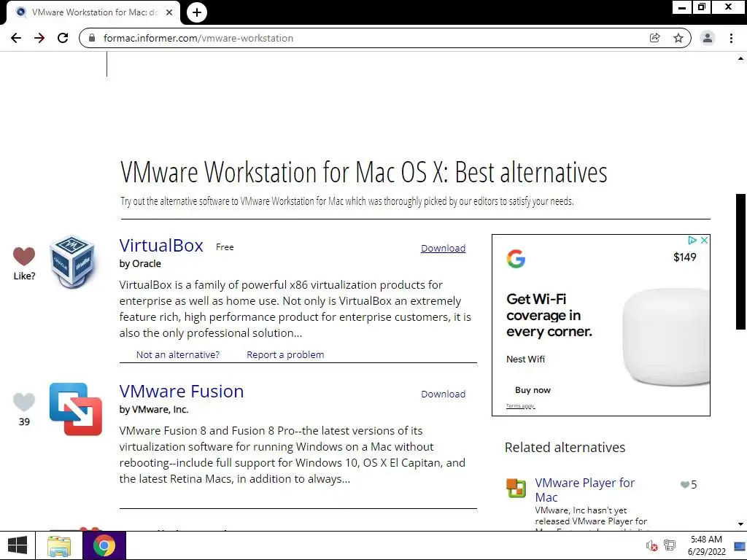Click the '$149' price in the ad
The image size is (747, 560).
[684, 257]
